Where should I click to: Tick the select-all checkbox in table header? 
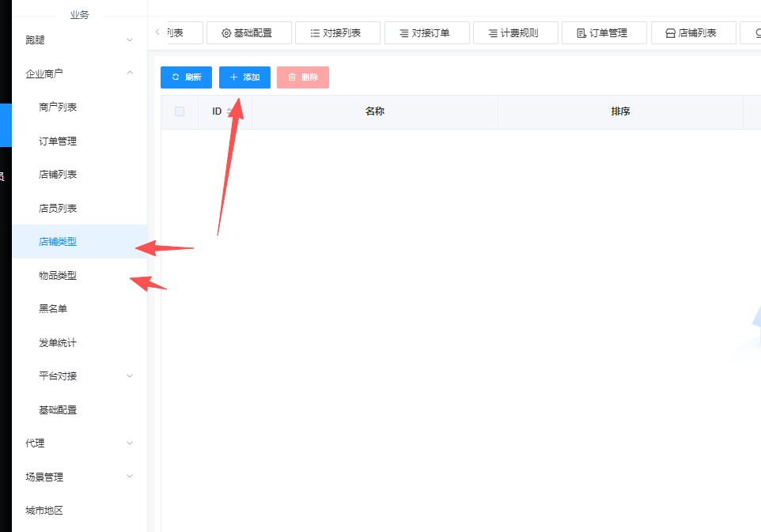(180, 111)
